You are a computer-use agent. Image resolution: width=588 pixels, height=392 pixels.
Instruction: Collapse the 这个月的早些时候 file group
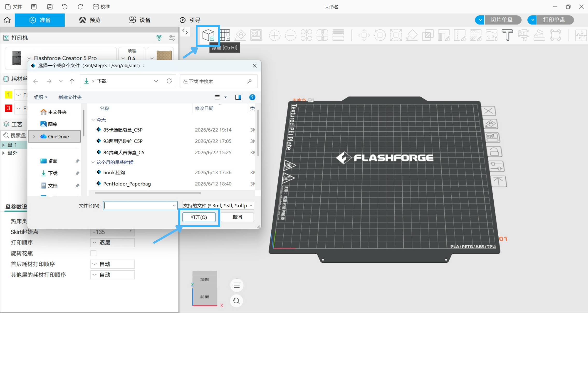tap(93, 162)
